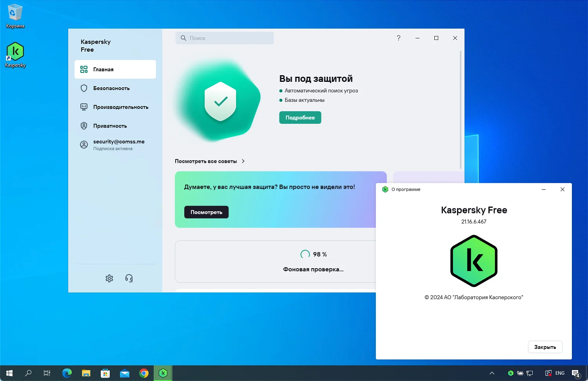The height and width of the screenshot is (381, 588).
Task: Click the Kaspersky taskbar button
Action: pos(163,373)
